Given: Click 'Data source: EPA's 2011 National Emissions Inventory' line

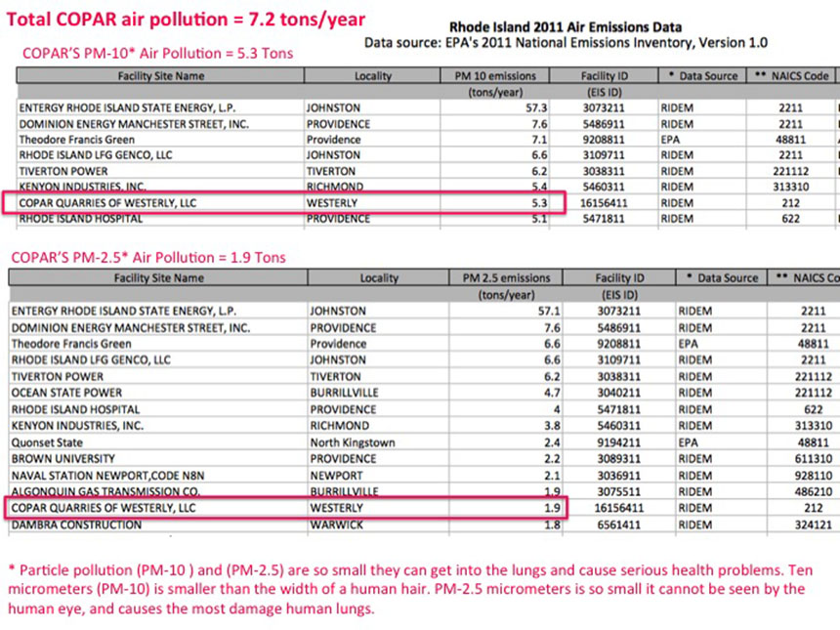Looking at the screenshot, I should pyautogui.click(x=566, y=43).
